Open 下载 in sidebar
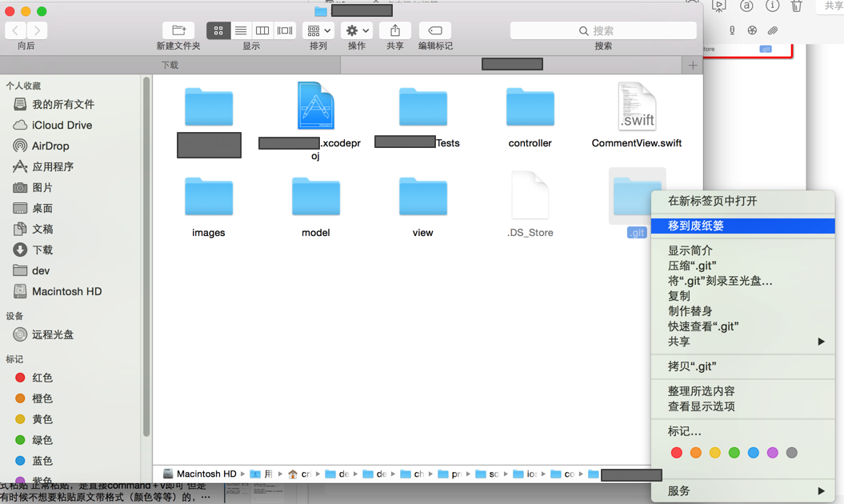 [33, 250]
